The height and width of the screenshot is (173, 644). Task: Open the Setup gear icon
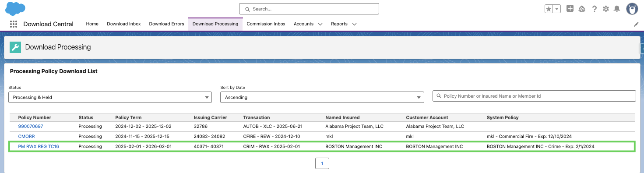coord(606,9)
